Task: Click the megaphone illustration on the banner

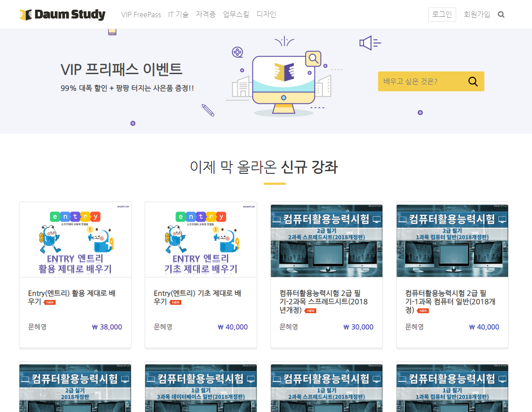Action: (x=370, y=43)
